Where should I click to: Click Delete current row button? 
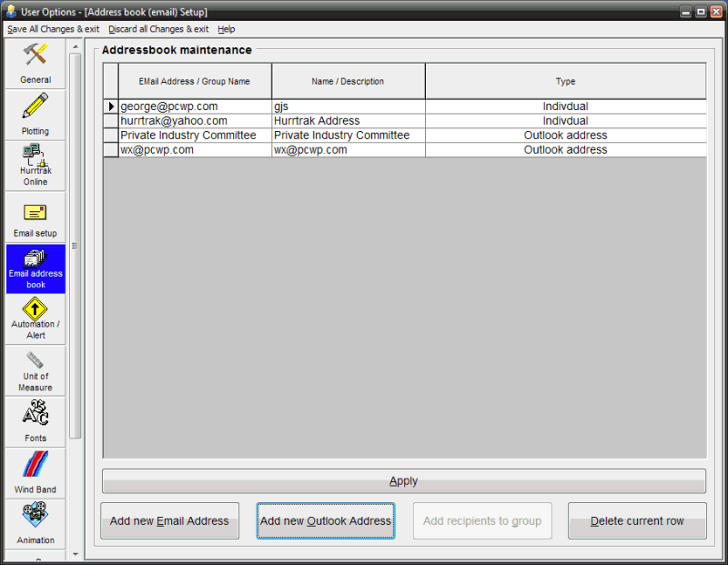click(637, 521)
